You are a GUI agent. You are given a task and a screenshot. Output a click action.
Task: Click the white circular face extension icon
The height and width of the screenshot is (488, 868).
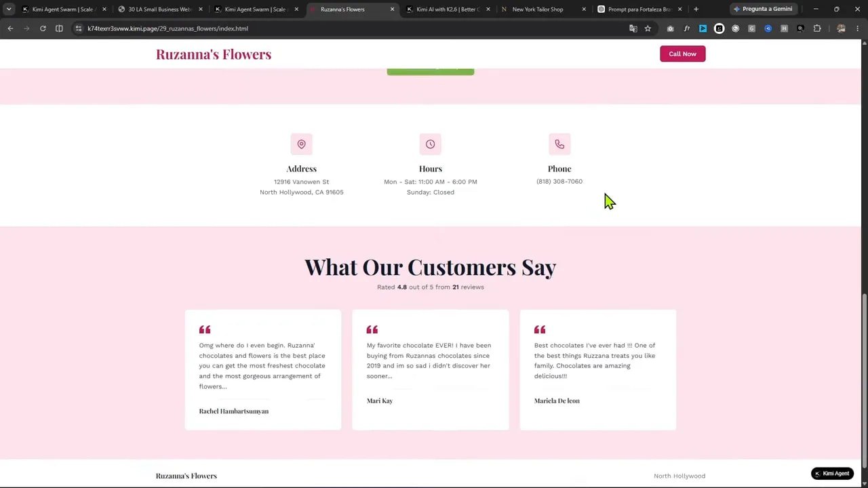coord(719,28)
